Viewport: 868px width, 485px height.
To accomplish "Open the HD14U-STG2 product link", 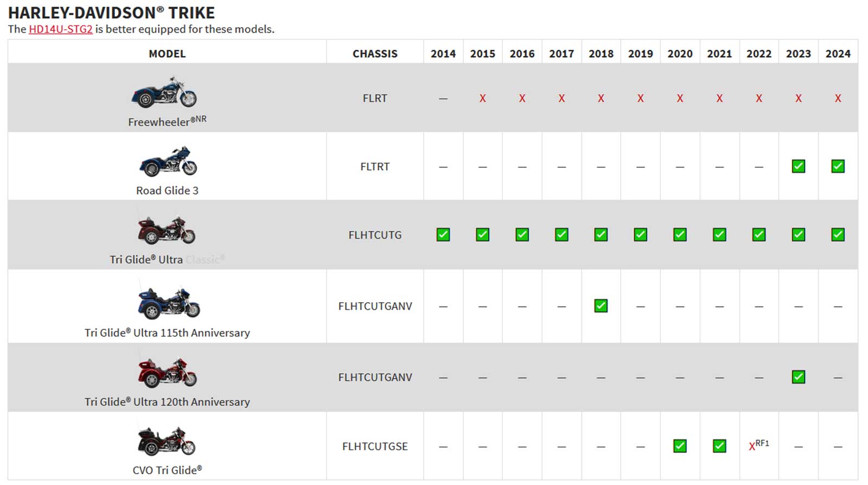I will click(x=60, y=29).
